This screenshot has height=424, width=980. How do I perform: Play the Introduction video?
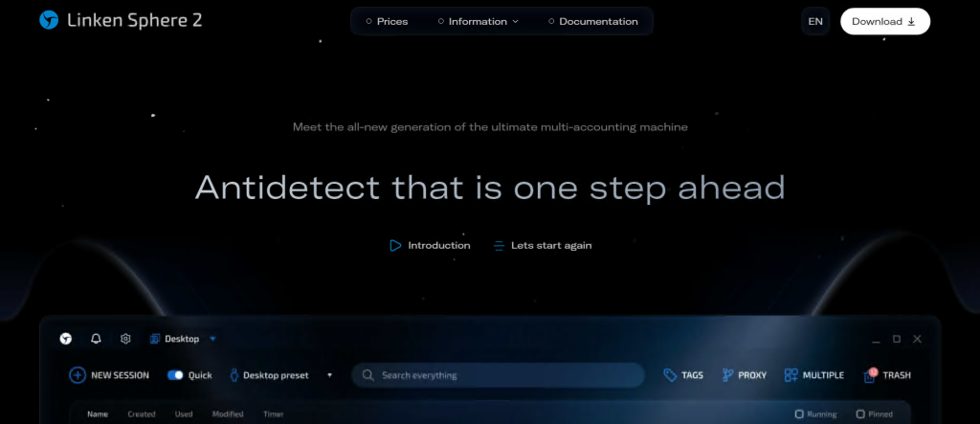coord(430,246)
